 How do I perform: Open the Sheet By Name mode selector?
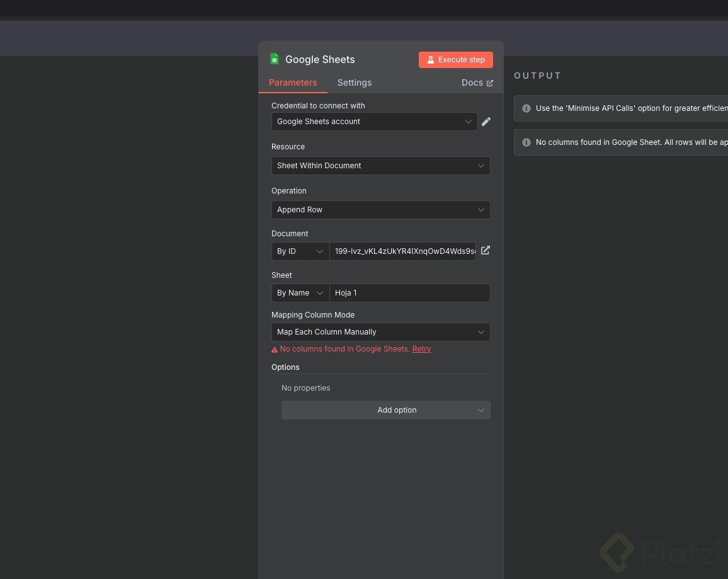pos(300,293)
